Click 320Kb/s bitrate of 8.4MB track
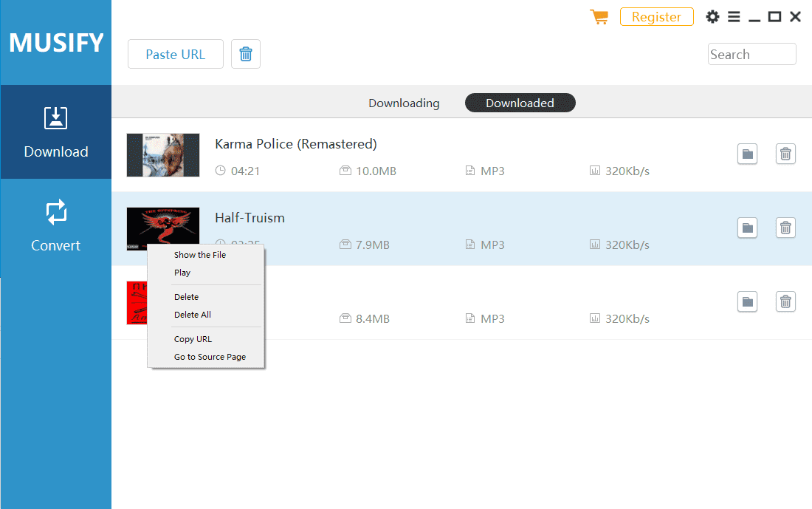 (627, 319)
